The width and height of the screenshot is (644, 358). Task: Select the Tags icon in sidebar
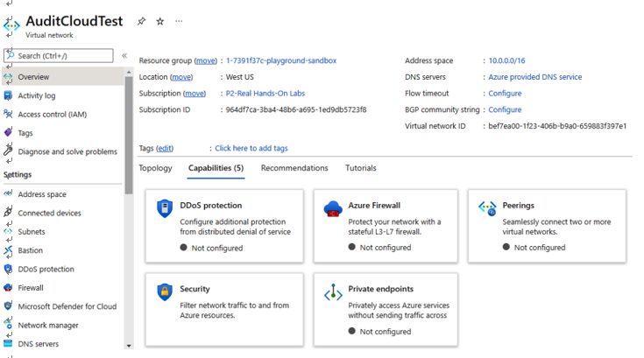click(x=8, y=132)
